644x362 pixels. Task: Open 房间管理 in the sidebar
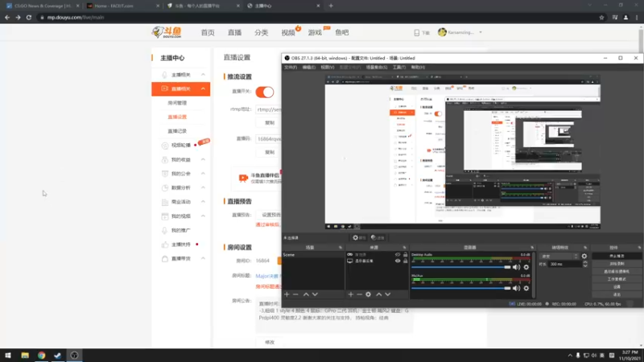coord(177,103)
